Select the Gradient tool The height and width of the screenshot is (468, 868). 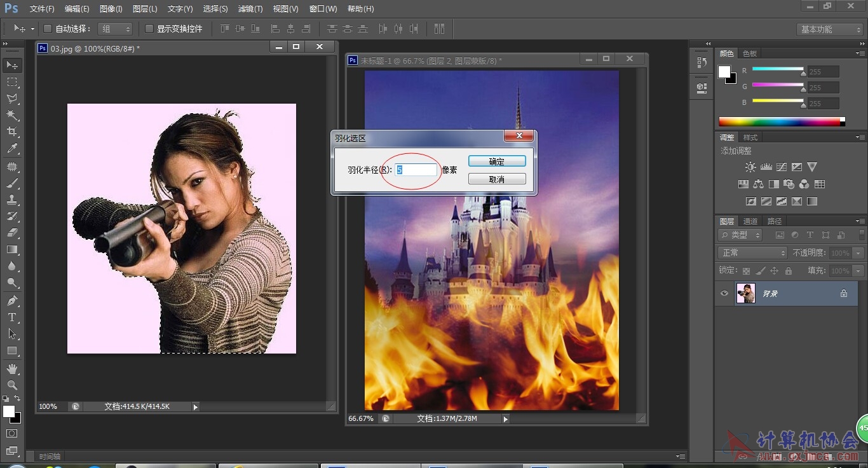(12, 250)
